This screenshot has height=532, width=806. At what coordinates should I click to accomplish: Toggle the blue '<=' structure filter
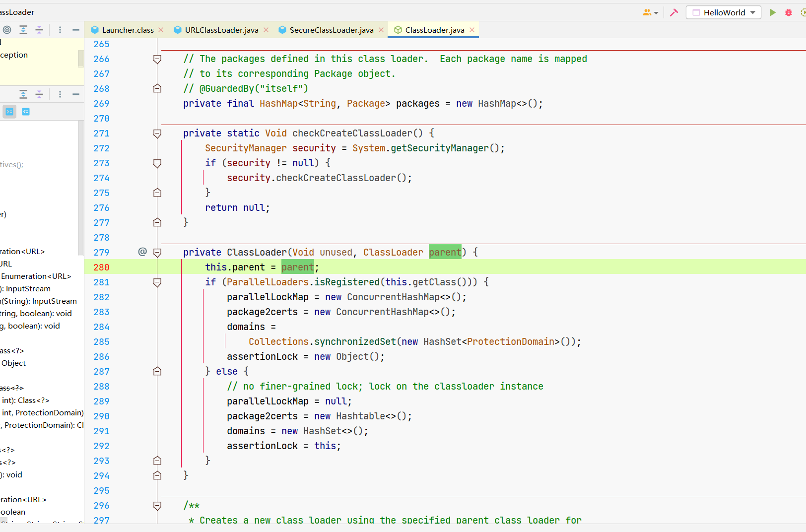(26, 112)
